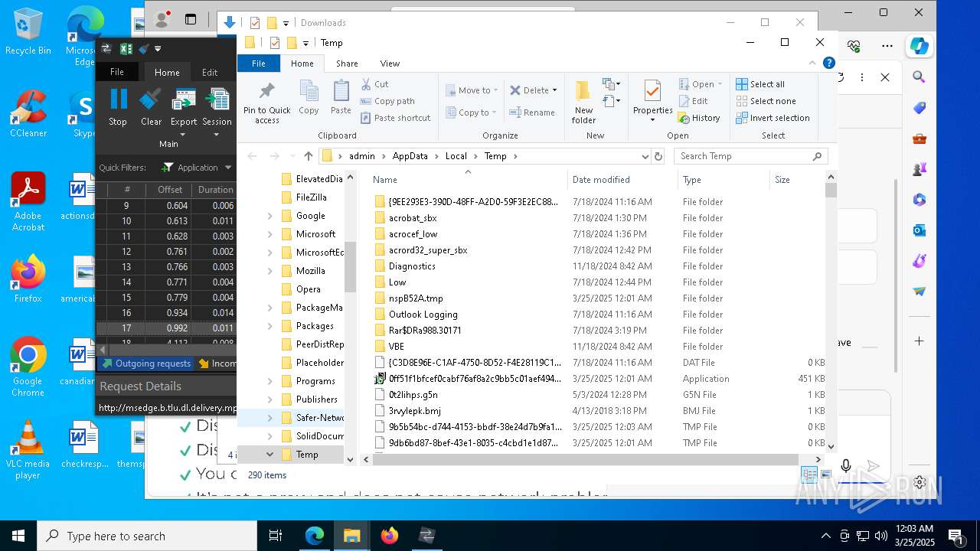Navigate up one folder level arrow

pyautogui.click(x=309, y=156)
